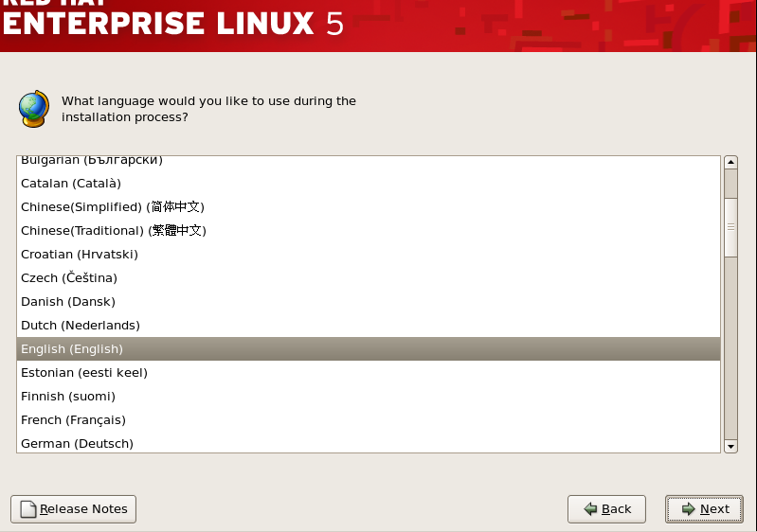Pick Dutch (Nederlands) language
The width and height of the screenshot is (757, 532).
coord(369,325)
